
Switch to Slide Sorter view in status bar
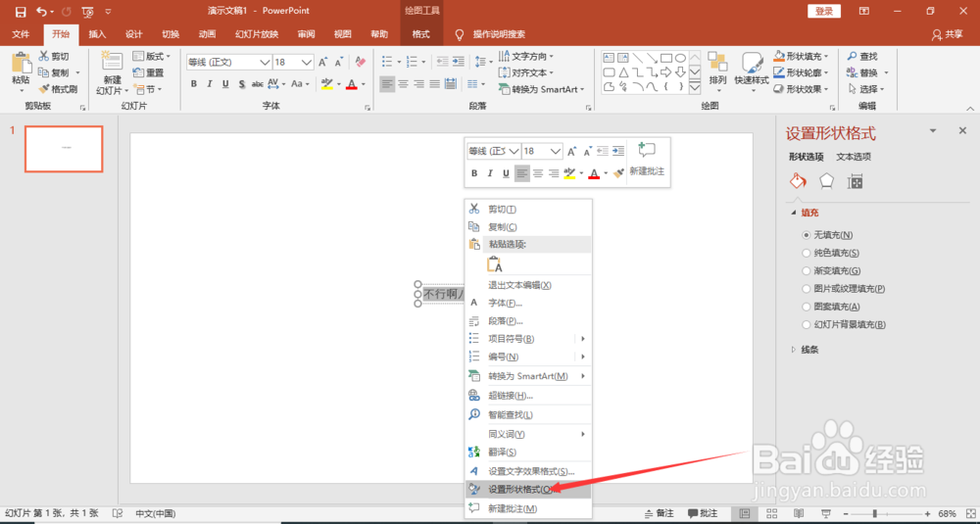[771, 513]
